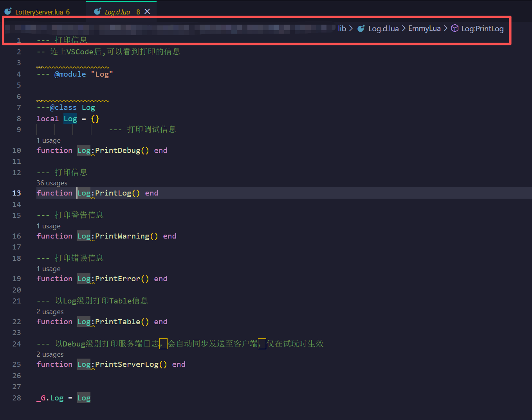This screenshot has width=532, height=420.
Task: Click the method cube icon beside Log:PrintLog breadcrumb
Action: (454, 29)
